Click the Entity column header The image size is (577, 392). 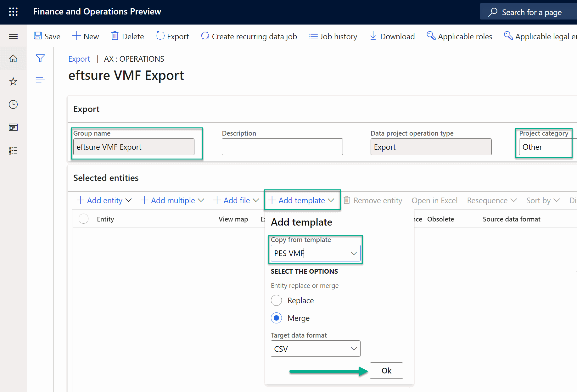(x=105, y=219)
